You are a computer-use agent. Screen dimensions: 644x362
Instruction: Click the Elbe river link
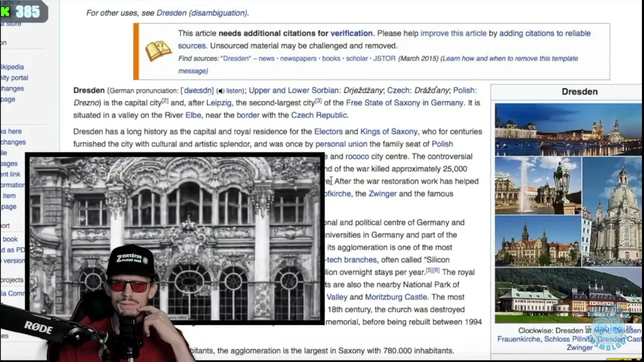(x=193, y=115)
